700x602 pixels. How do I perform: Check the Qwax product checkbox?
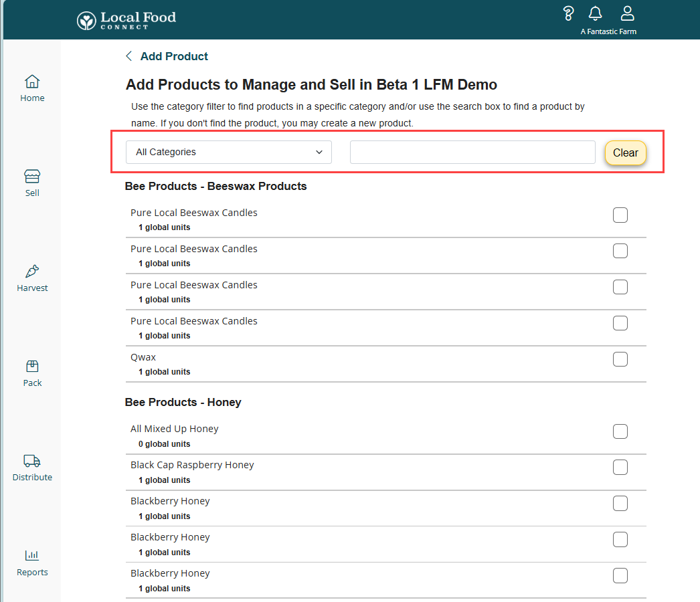coord(620,359)
